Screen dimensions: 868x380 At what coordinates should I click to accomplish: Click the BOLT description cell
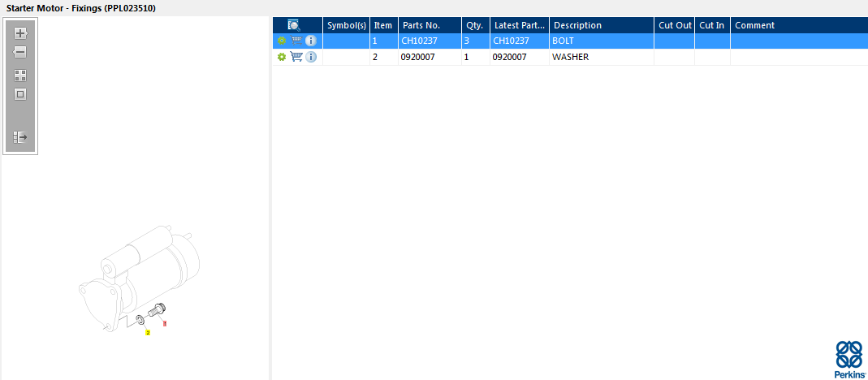point(602,41)
